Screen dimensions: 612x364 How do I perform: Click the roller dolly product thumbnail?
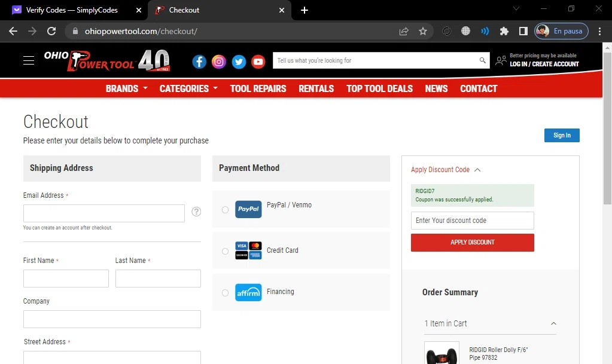(442, 353)
